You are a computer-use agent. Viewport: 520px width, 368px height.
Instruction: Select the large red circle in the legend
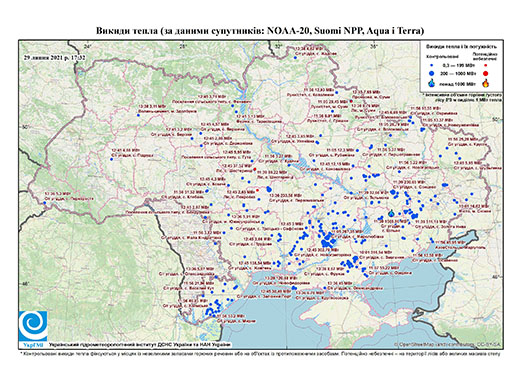(485, 73)
